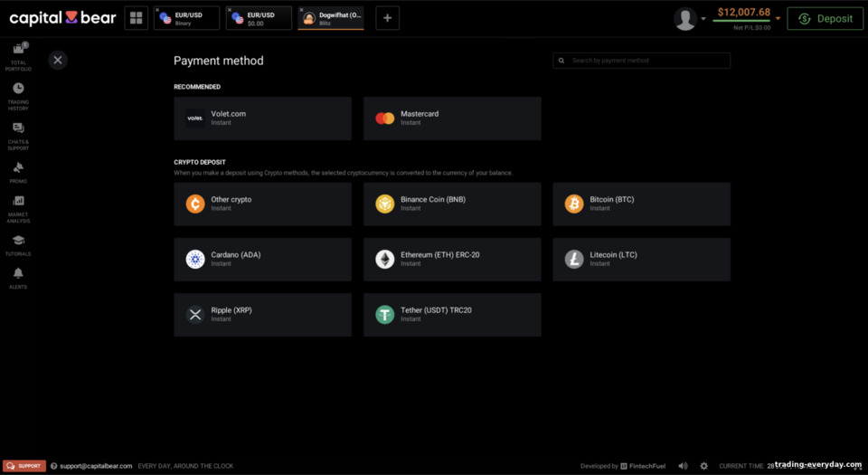Choose Bitcoin (BTC) deposit
This screenshot has height=475, width=868.
coord(642,204)
